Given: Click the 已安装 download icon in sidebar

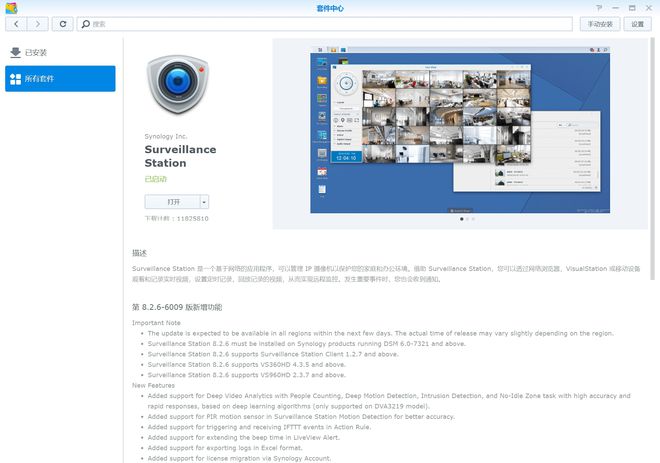Looking at the screenshot, I should click(x=15, y=52).
